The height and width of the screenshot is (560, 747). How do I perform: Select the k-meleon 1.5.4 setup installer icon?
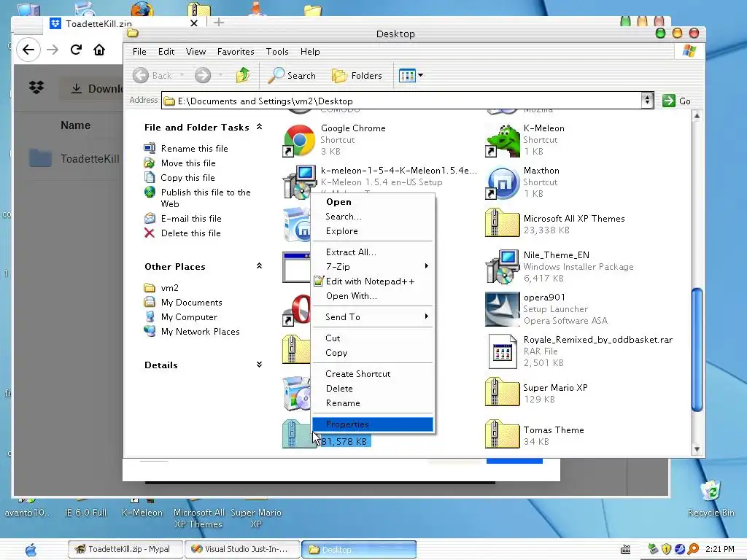pyautogui.click(x=299, y=182)
